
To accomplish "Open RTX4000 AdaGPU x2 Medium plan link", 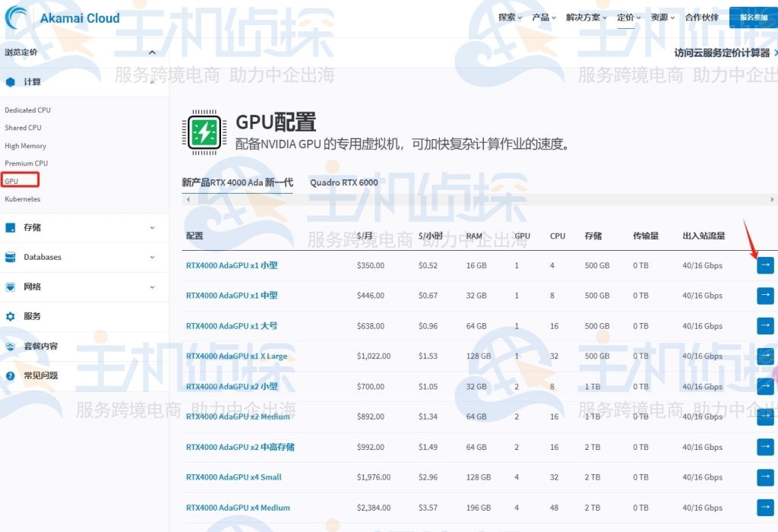I will pyautogui.click(x=238, y=417).
